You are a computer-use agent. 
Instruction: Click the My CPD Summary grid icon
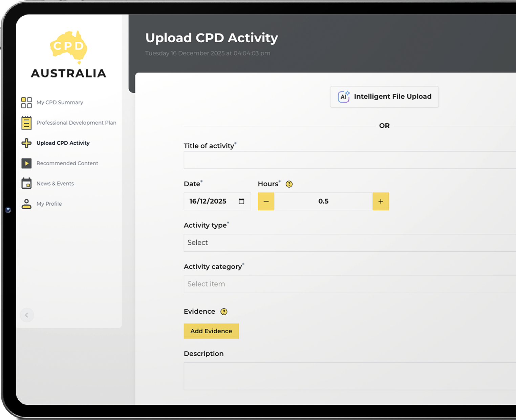click(x=26, y=102)
